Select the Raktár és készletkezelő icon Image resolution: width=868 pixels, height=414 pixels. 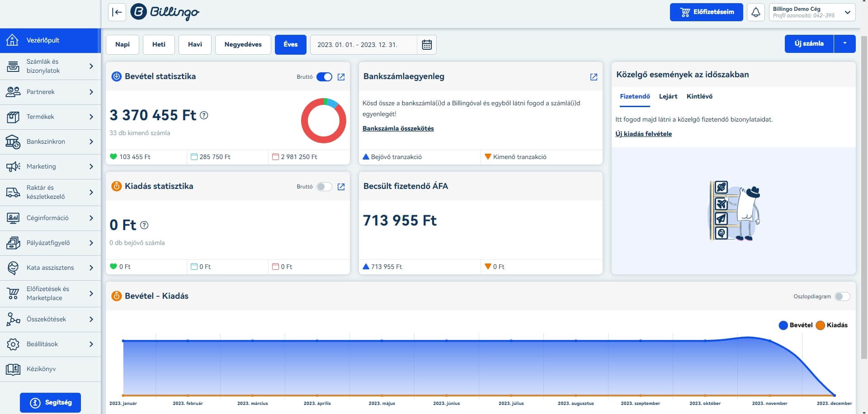point(12,192)
